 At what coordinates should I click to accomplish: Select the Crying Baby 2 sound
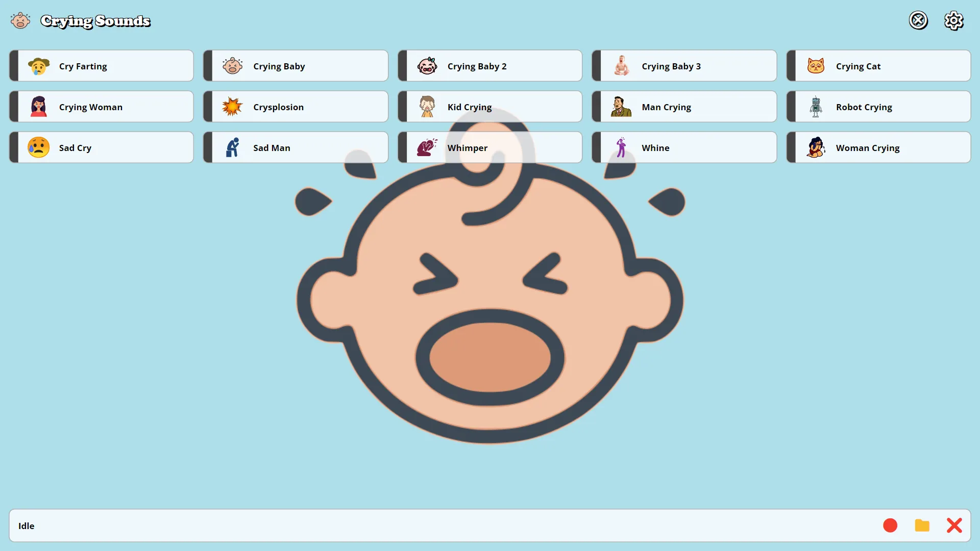489,65
